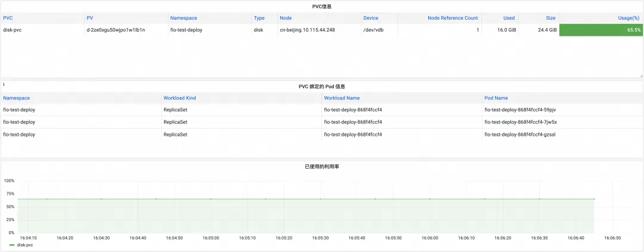The width and height of the screenshot is (644, 252).
Task: Sort by Usage(%) column header
Action: [x=628, y=18]
